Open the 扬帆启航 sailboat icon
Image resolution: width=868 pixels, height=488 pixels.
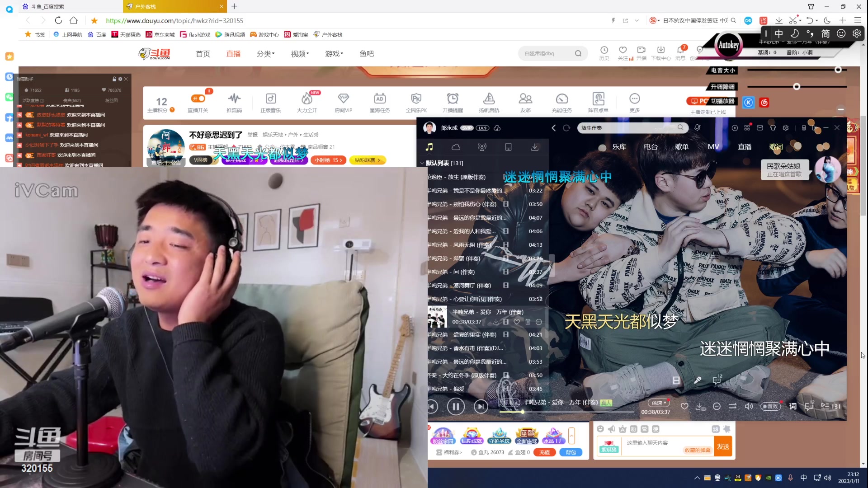(x=489, y=99)
